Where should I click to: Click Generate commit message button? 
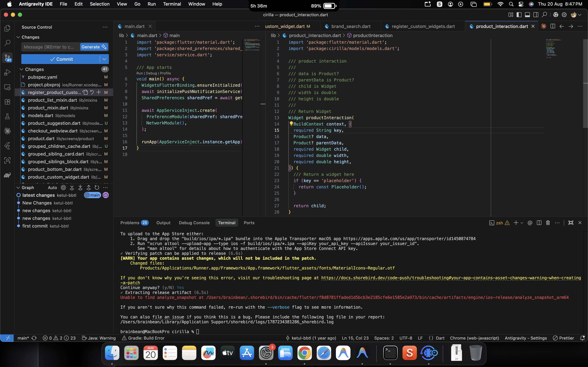94,47
